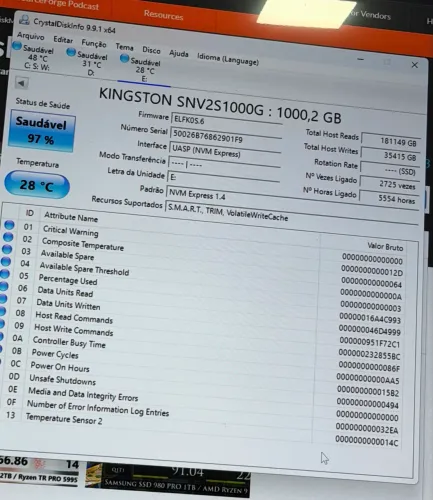Screen dimensions: 433x500
Task: Open the Idioma (Language) menu
Action: click(228, 59)
